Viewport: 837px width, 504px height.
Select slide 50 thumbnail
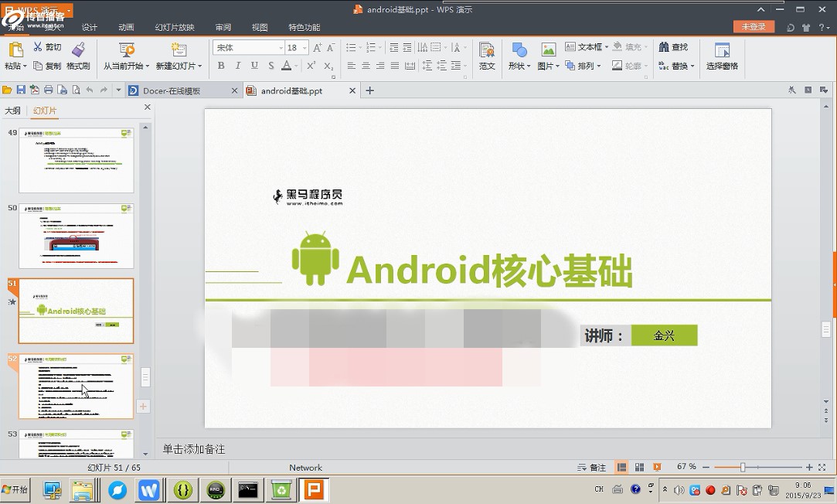pos(77,236)
